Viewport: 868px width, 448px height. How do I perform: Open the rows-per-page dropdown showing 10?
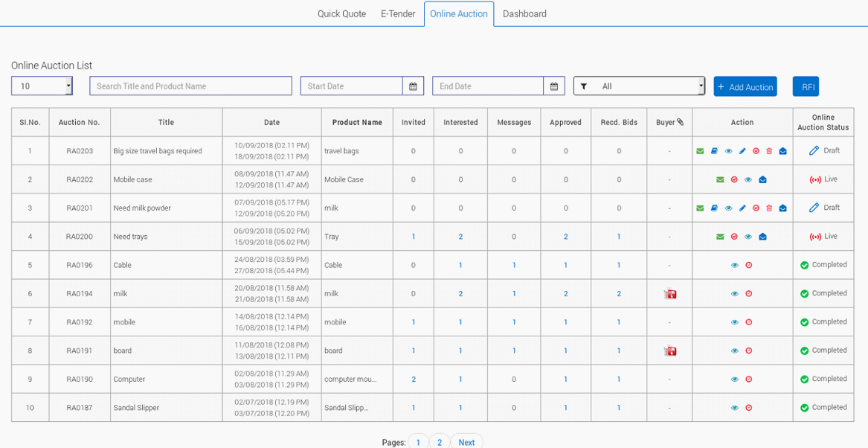pyautogui.click(x=42, y=86)
